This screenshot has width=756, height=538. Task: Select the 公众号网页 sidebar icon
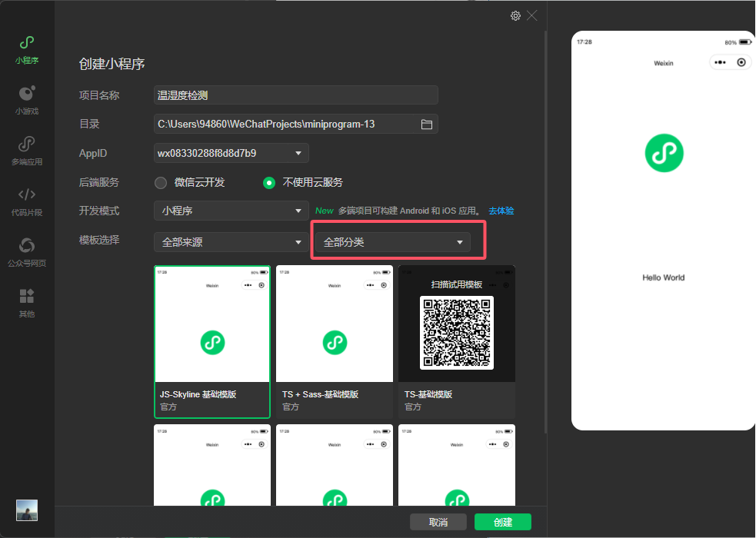tap(27, 251)
